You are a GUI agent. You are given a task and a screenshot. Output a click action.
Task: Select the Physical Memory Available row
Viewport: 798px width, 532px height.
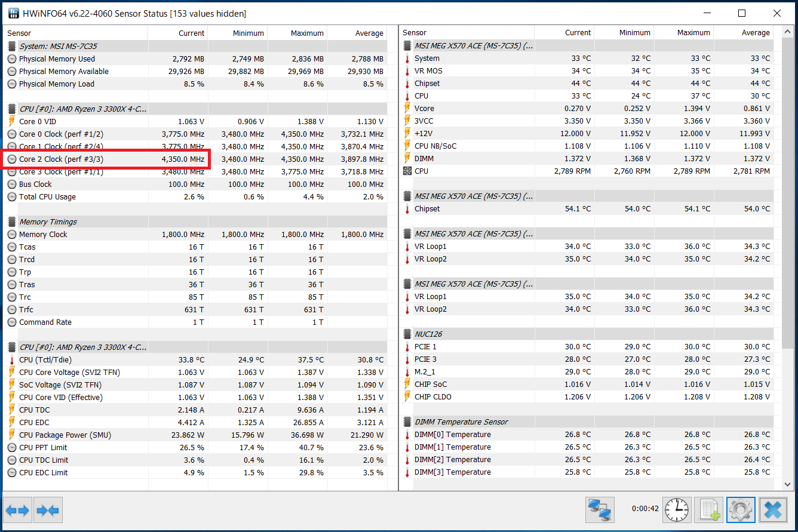[x=195, y=72]
